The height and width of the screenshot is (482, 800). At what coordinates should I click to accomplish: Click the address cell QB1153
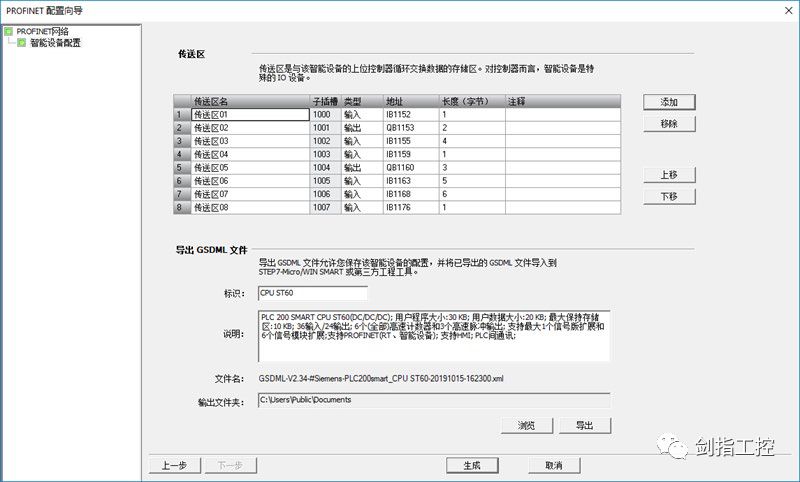click(411, 128)
